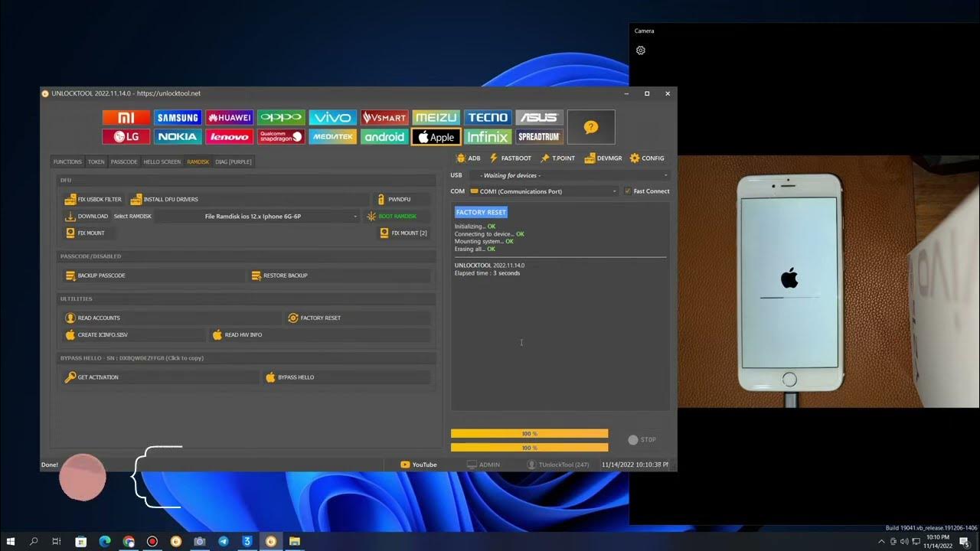Select the OPPO brand icon
Image resolution: width=980 pixels, height=551 pixels.
281,117
